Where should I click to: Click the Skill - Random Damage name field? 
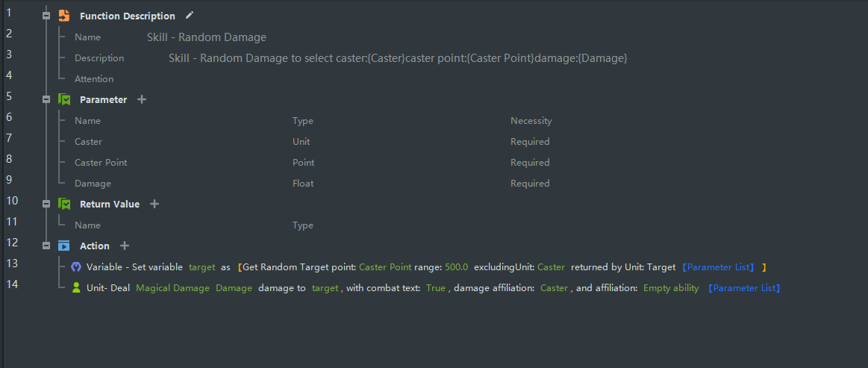pyautogui.click(x=207, y=37)
